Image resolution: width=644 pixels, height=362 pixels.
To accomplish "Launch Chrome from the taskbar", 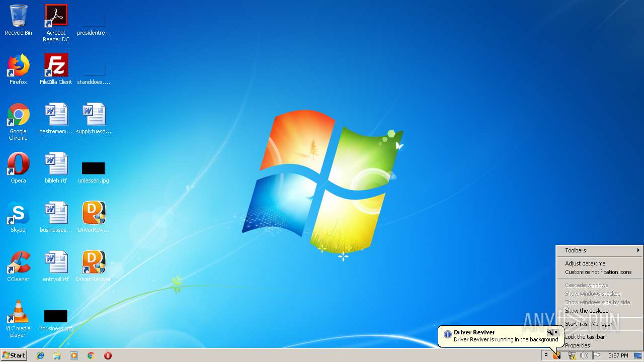I will (91, 355).
